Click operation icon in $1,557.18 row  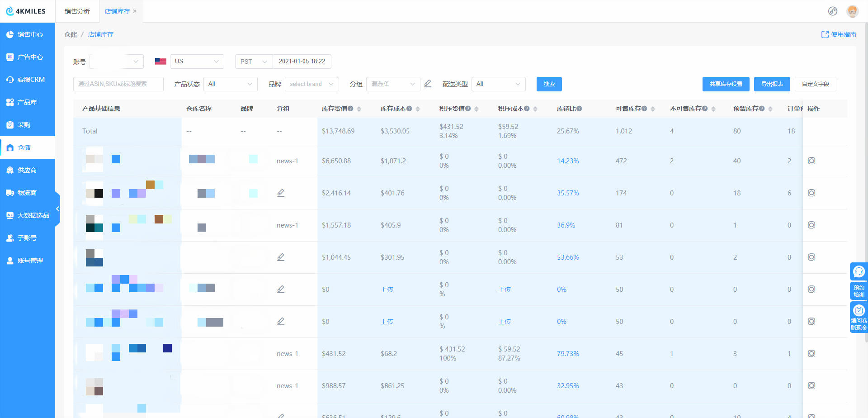tap(811, 225)
